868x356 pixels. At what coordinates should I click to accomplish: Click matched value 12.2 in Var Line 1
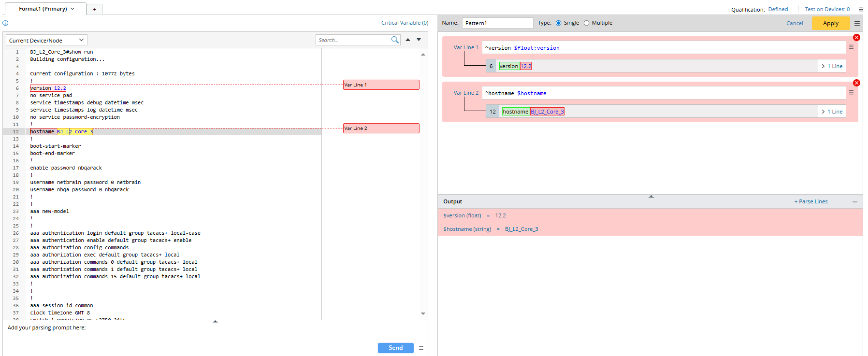point(526,66)
